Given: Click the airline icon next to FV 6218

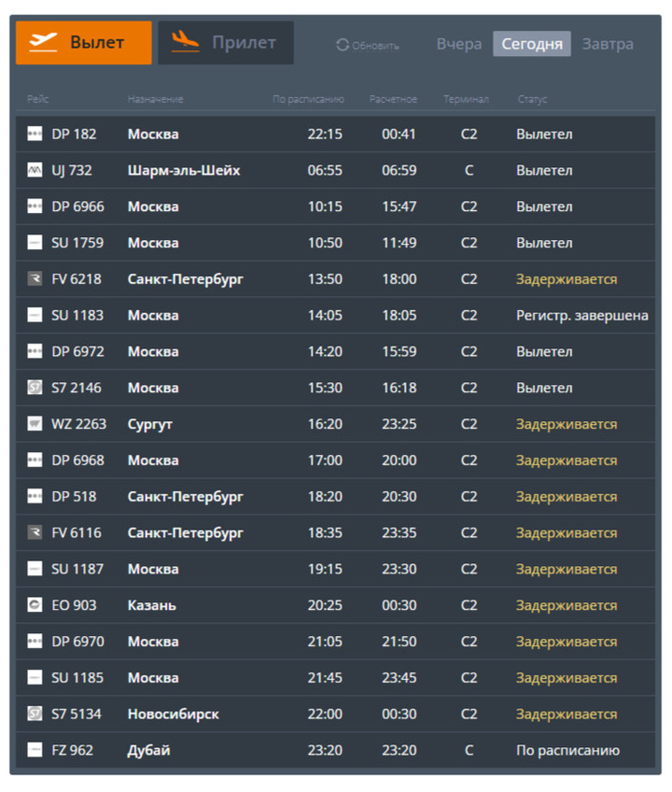Looking at the screenshot, I should 35,279.
